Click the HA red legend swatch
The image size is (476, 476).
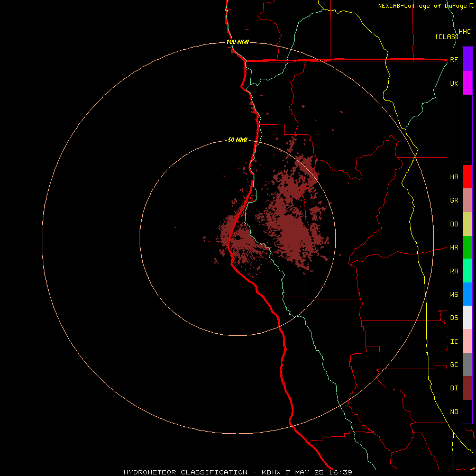pyautogui.click(x=467, y=177)
